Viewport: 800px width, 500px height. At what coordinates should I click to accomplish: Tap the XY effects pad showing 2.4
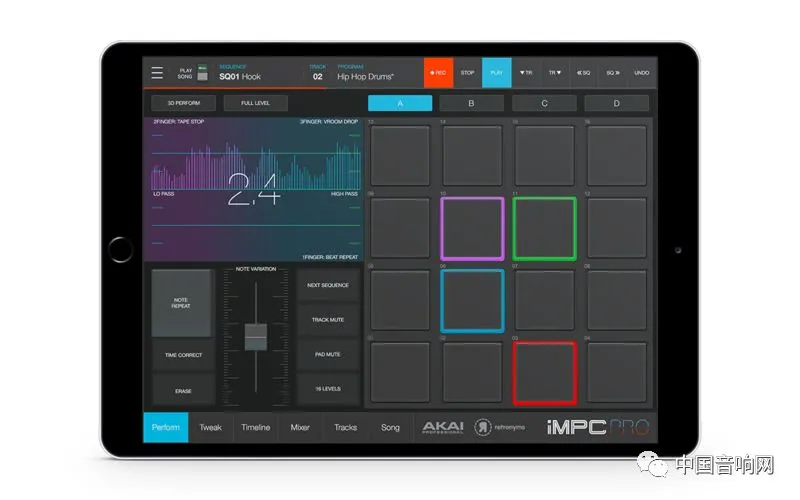pos(255,189)
